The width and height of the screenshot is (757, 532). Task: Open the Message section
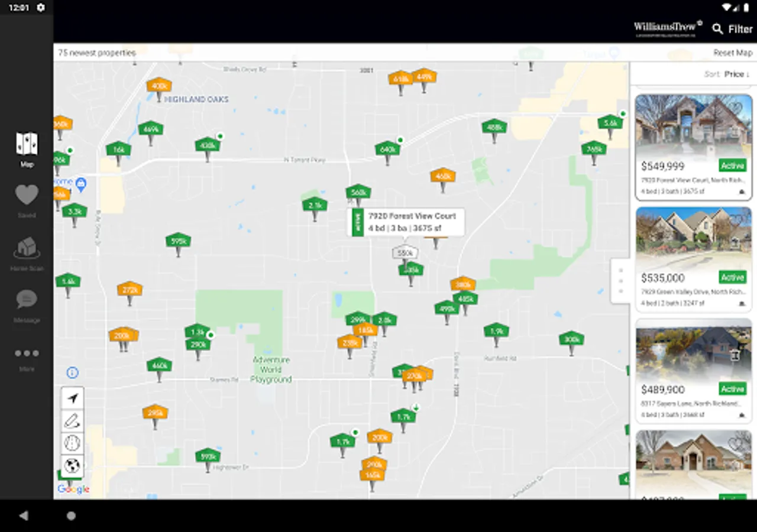click(x=27, y=306)
